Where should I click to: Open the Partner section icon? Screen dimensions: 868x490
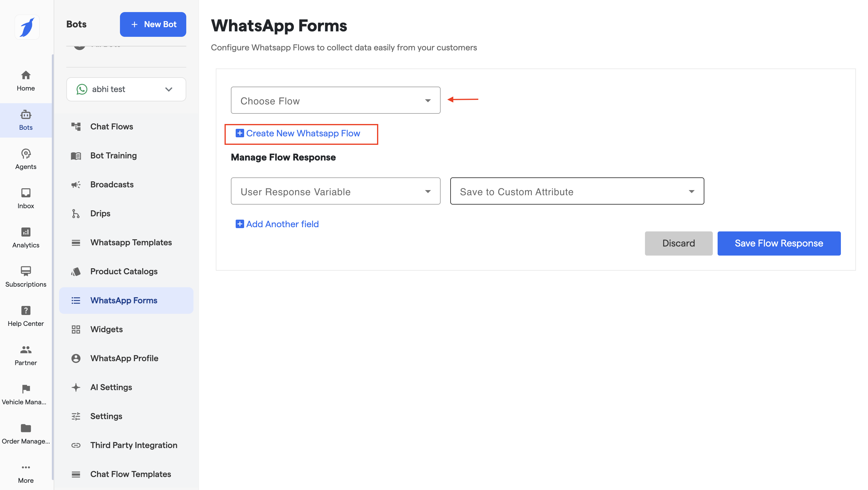[26, 350]
